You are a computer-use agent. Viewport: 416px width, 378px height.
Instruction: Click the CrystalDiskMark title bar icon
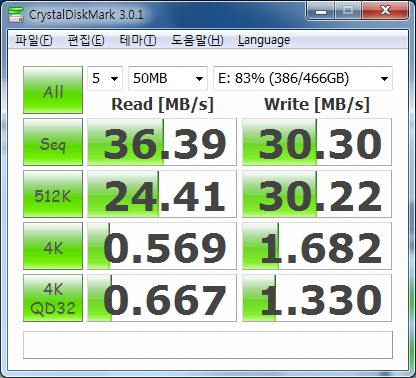15,14
